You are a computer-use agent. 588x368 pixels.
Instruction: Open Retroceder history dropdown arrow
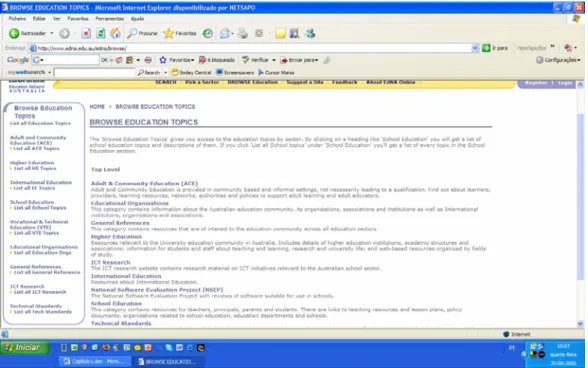[x=52, y=33]
